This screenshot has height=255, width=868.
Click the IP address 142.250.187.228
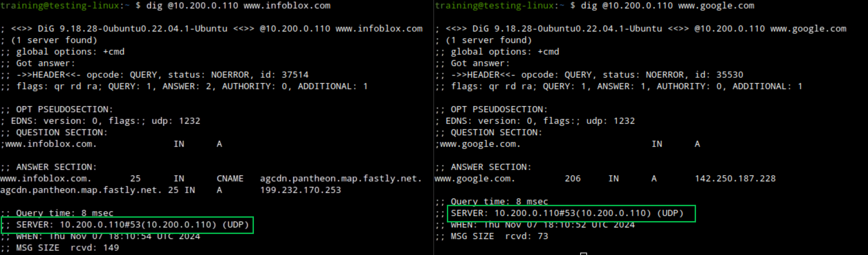[x=735, y=179]
